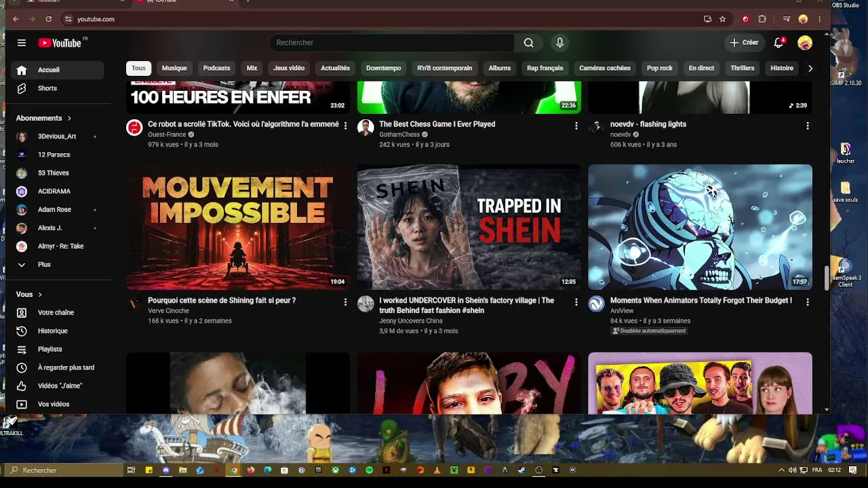Expand the Vous section chevron
The image size is (868, 488).
coord(40,295)
